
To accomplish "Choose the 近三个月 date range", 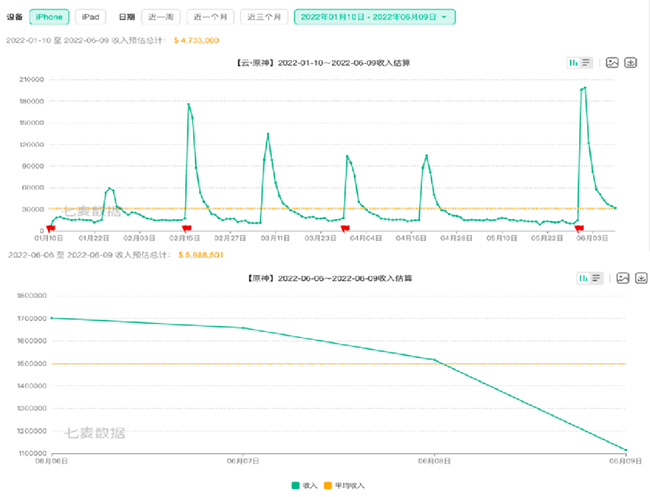I will pyautogui.click(x=264, y=17).
